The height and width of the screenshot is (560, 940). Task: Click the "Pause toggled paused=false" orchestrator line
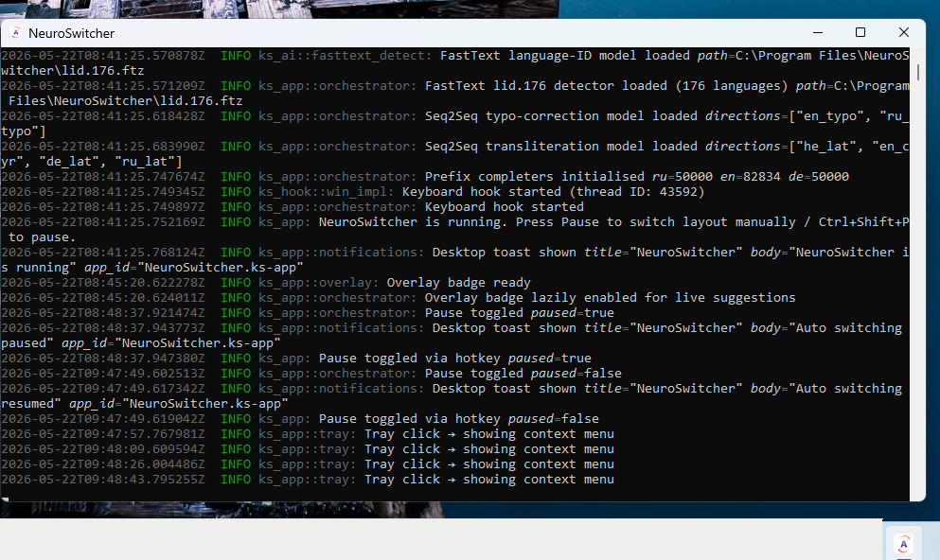[311, 373]
